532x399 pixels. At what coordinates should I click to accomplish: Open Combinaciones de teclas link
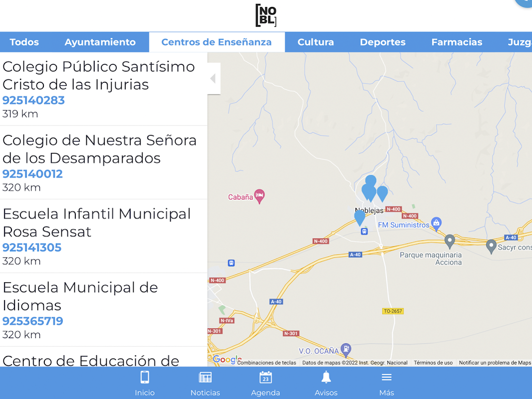point(267,363)
